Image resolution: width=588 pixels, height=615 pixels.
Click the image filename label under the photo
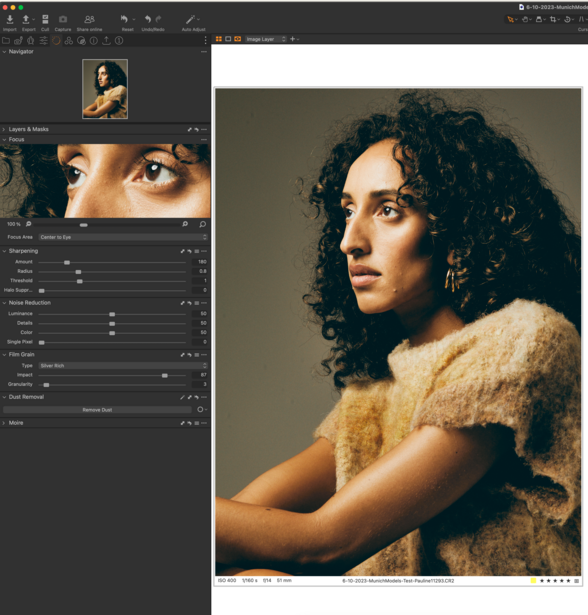tap(398, 580)
